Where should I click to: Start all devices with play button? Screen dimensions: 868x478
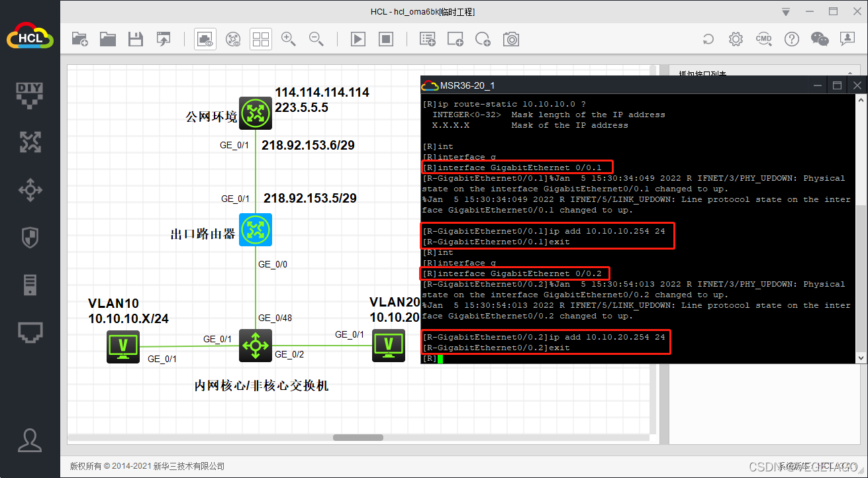(x=358, y=40)
